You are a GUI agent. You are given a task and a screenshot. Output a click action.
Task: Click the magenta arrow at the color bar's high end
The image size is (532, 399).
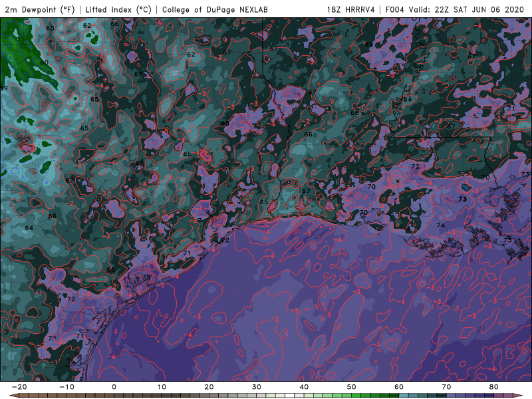click(x=518, y=396)
